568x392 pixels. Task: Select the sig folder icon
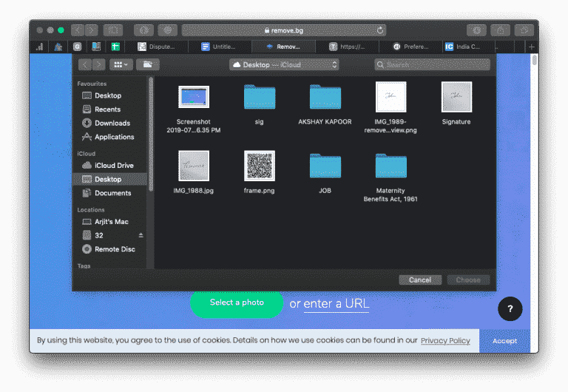[x=260, y=97]
